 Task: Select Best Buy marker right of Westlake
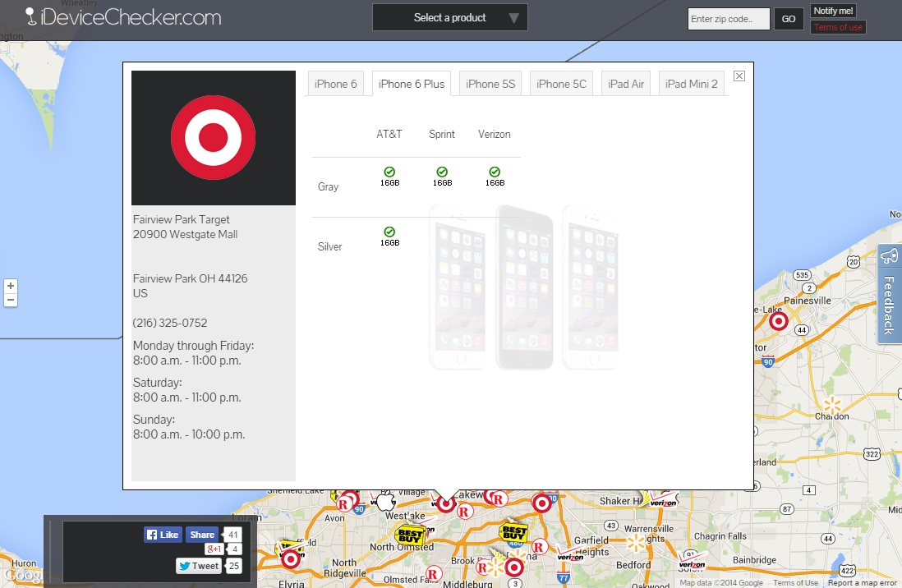[513, 533]
